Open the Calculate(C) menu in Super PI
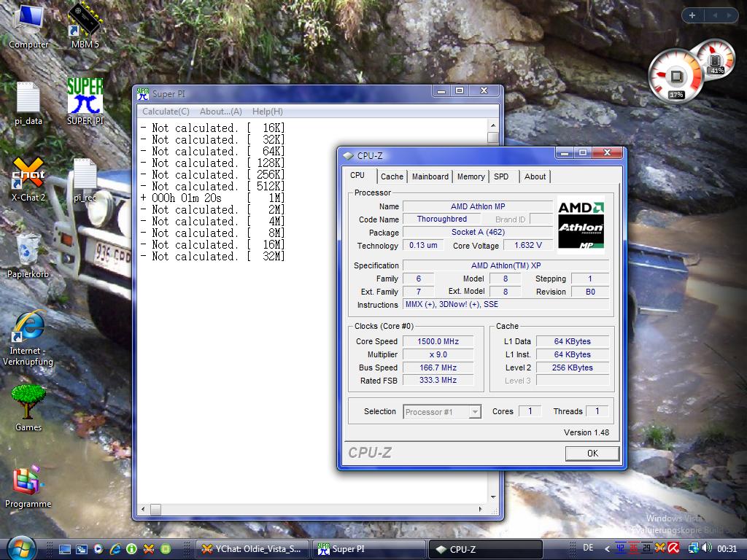Image resolution: width=747 pixels, height=560 pixels. tap(166, 112)
